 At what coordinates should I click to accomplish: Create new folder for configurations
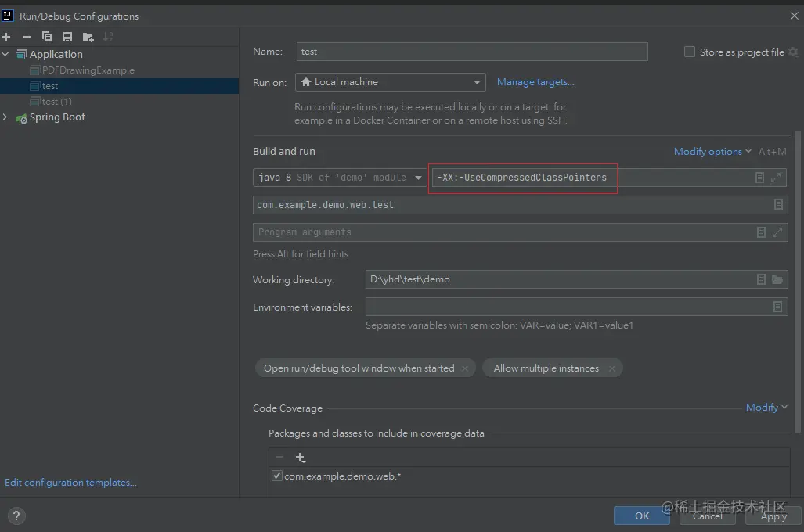(88, 37)
